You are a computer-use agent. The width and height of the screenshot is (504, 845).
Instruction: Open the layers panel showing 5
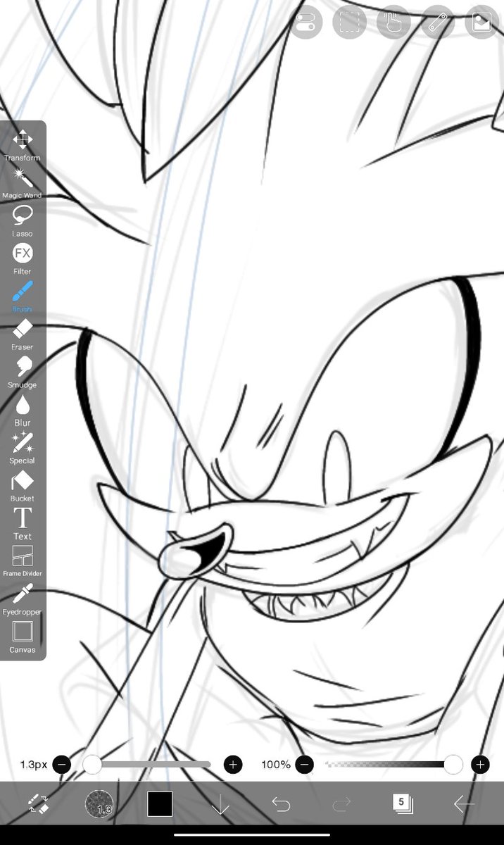tap(403, 803)
